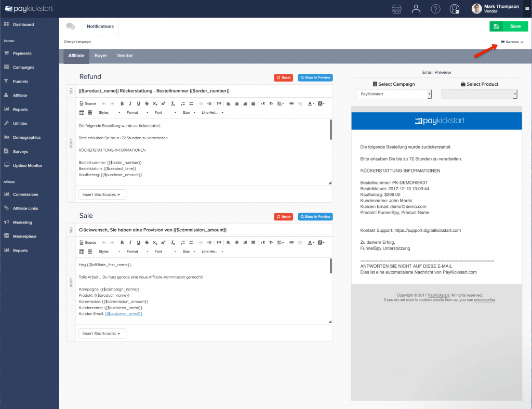Insert bulleted list in Refund editor

tap(191, 103)
